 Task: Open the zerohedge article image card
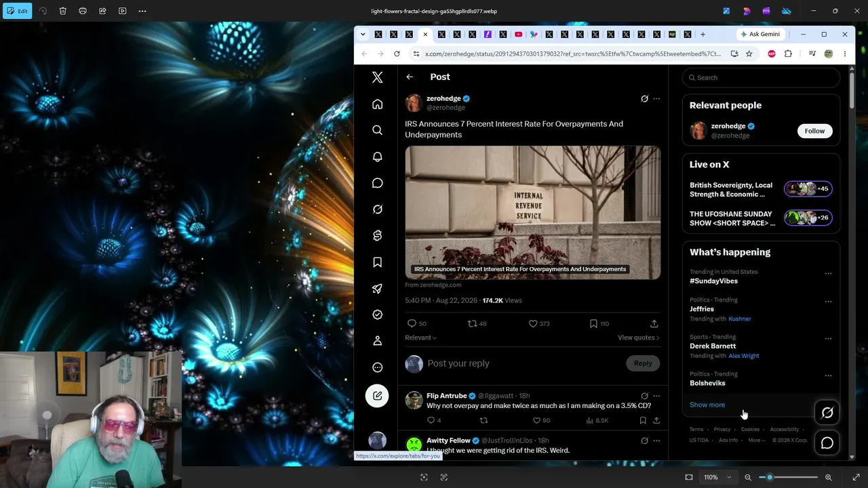tap(533, 212)
